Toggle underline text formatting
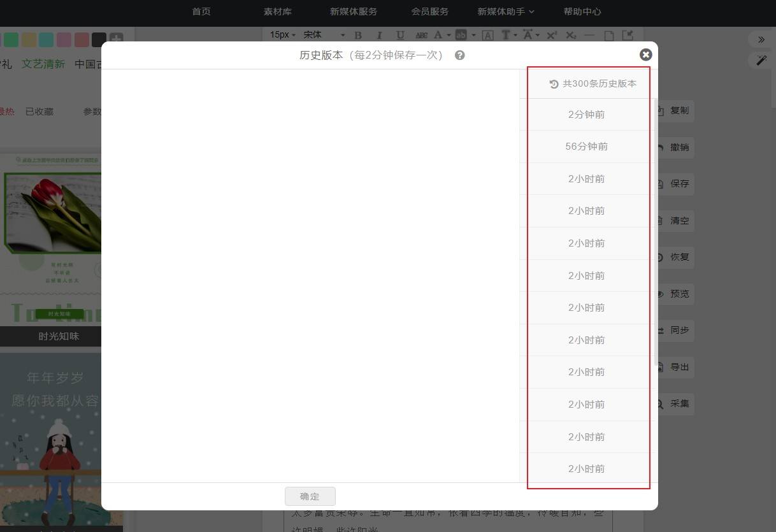This screenshot has width=776, height=532. (x=400, y=35)
